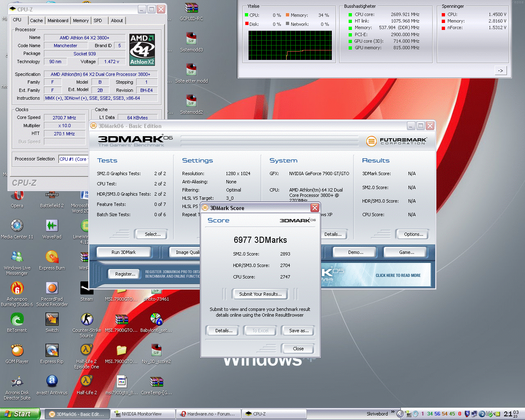Image resolution: width=525 pixels, height=420 pixels.
Task: Open Options... under Results in 3DMark06
Action: click(x=413, y=234)
